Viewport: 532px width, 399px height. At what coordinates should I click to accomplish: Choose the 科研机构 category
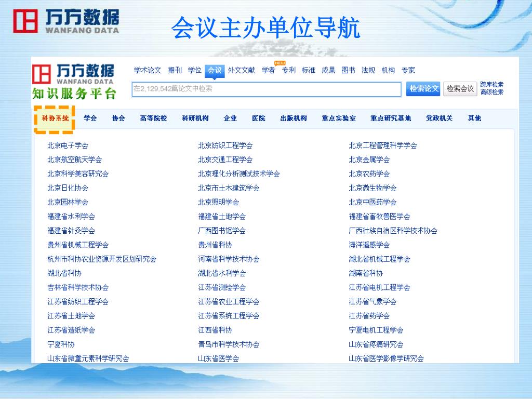(x=195, y=118)
